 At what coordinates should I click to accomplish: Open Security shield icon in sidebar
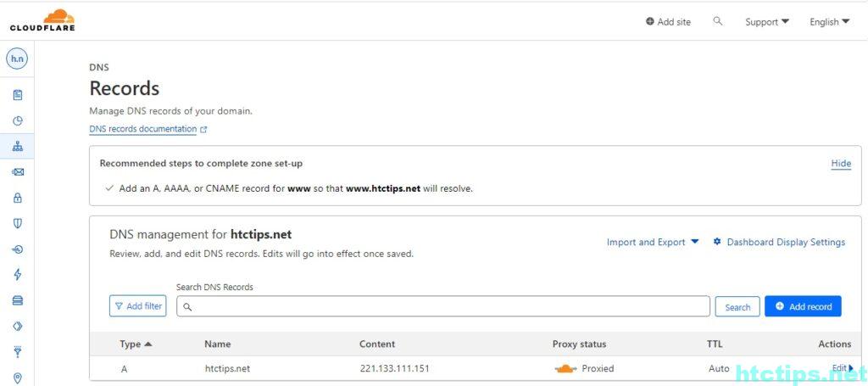18,223
